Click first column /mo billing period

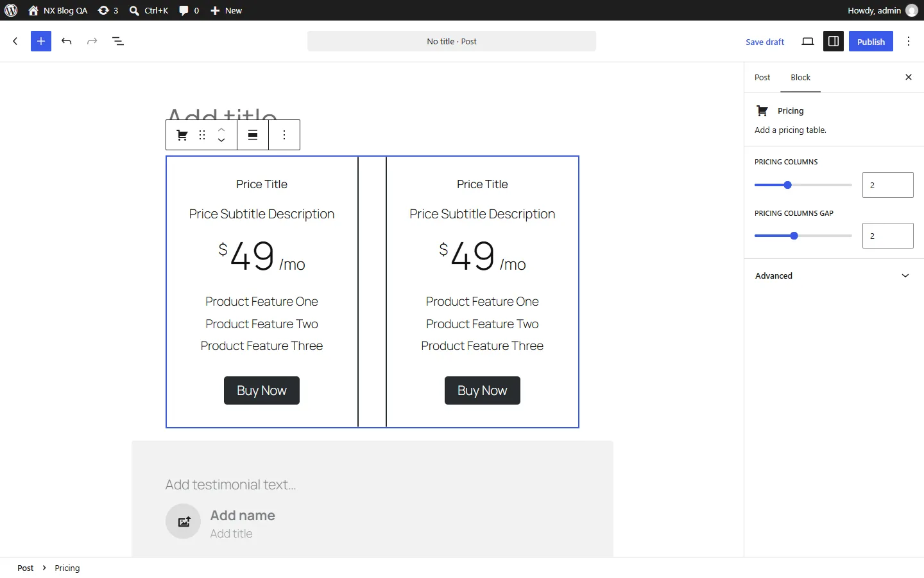(293, 264)
